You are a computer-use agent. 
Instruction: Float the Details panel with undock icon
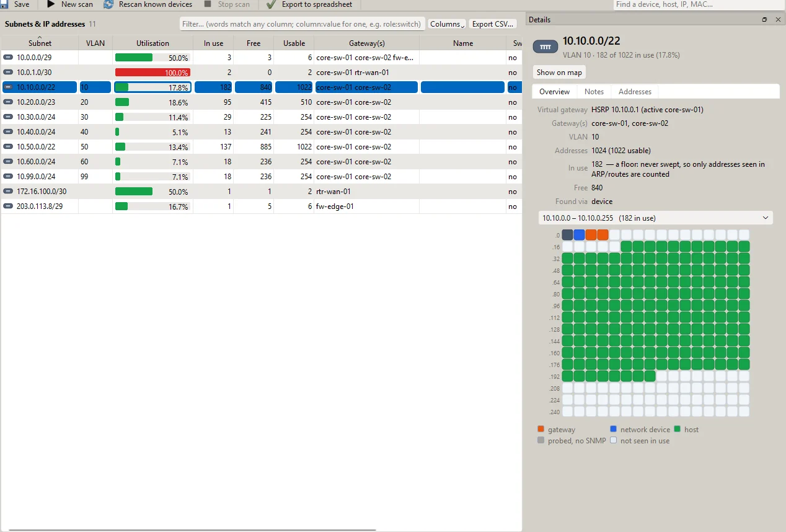point(765,20)
